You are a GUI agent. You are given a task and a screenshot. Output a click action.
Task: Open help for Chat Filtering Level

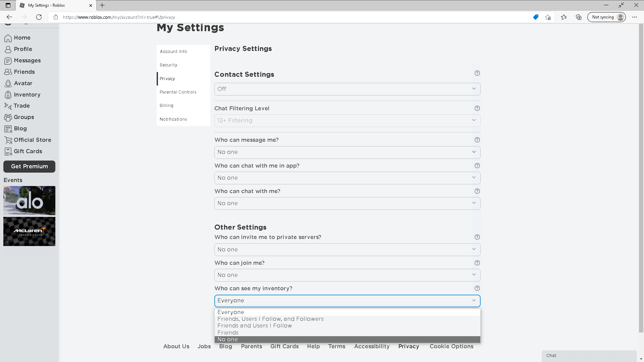[x=477, y=108]
